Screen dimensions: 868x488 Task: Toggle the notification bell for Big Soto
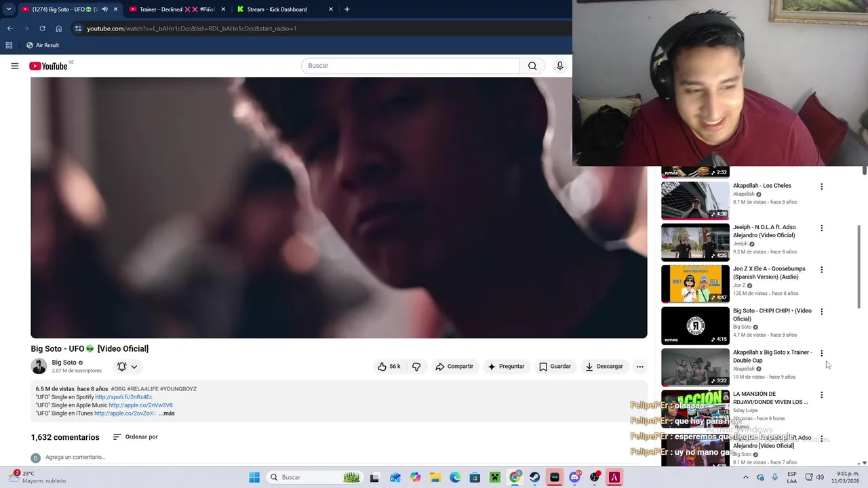point(122,367)
